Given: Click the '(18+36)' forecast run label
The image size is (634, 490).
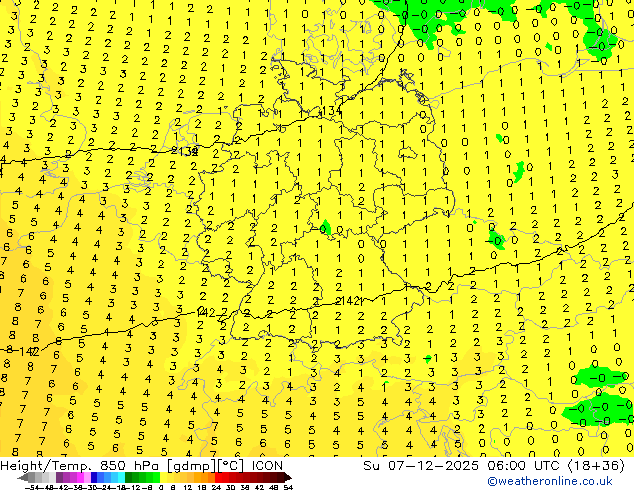Looking at the screenshot, I should (x=596, y=466).
